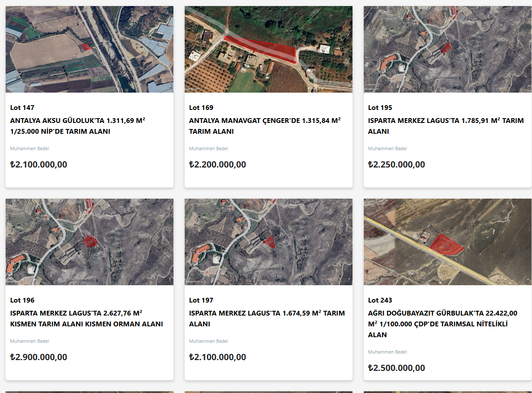Click the Isparta Merkez Lagus 1.785,91 m² title
This screenshot has width=532, height=393.
click(445, 126)
